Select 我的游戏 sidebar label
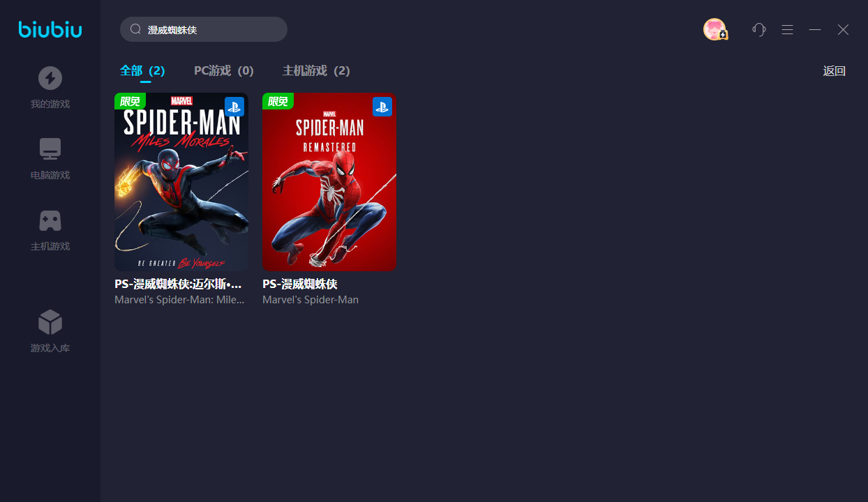 coord(50,105)
